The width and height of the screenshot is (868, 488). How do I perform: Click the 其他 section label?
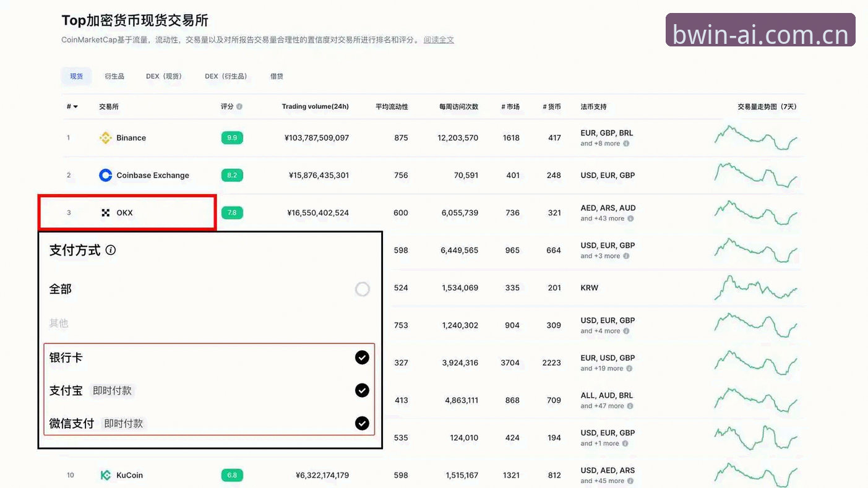point(59,323)
